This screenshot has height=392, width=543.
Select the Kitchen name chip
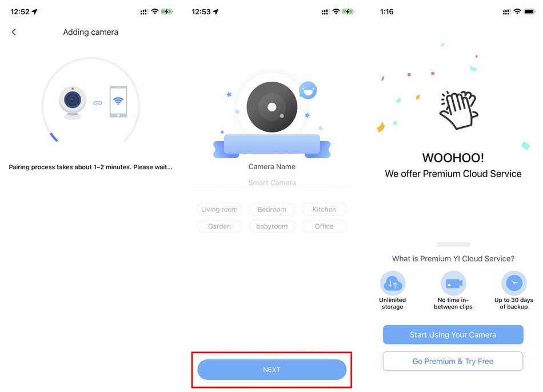pos(324,210)
